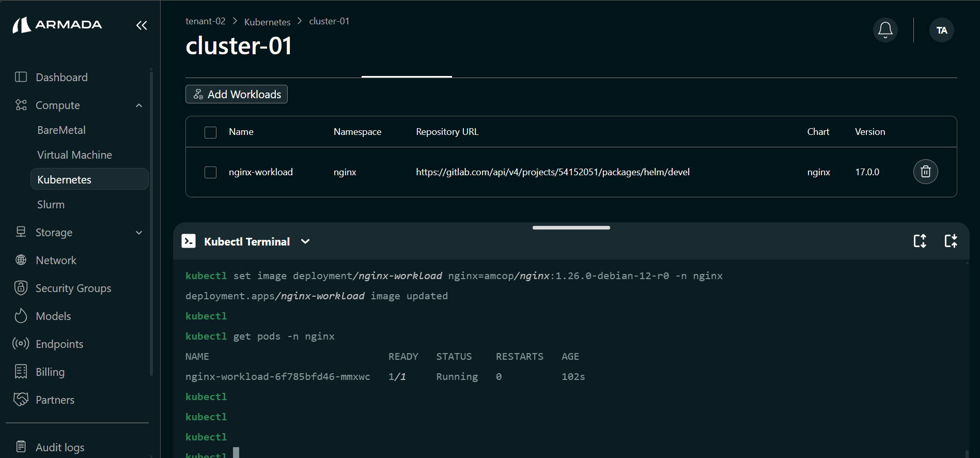980x458 pixels.
Task: Select all workloads header checkbox
Action: pos(210,132)
